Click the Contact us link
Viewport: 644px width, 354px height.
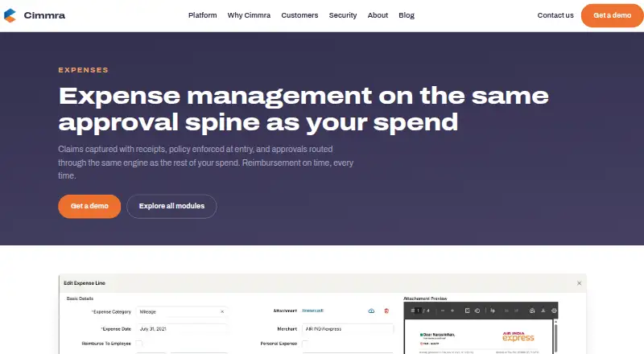555,15
